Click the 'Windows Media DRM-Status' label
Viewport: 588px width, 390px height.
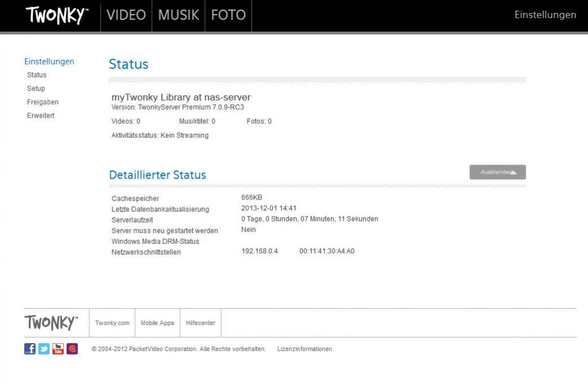(155, 241)
